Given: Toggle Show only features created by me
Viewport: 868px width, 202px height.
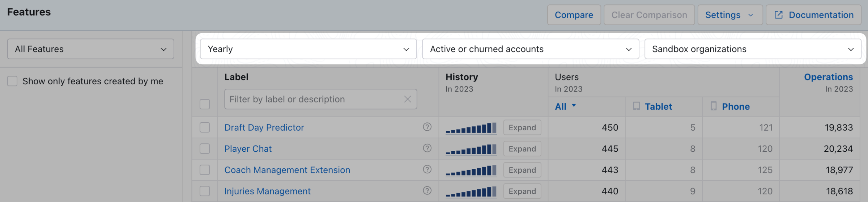Looking at the screenshot, I should click(12, 81).
